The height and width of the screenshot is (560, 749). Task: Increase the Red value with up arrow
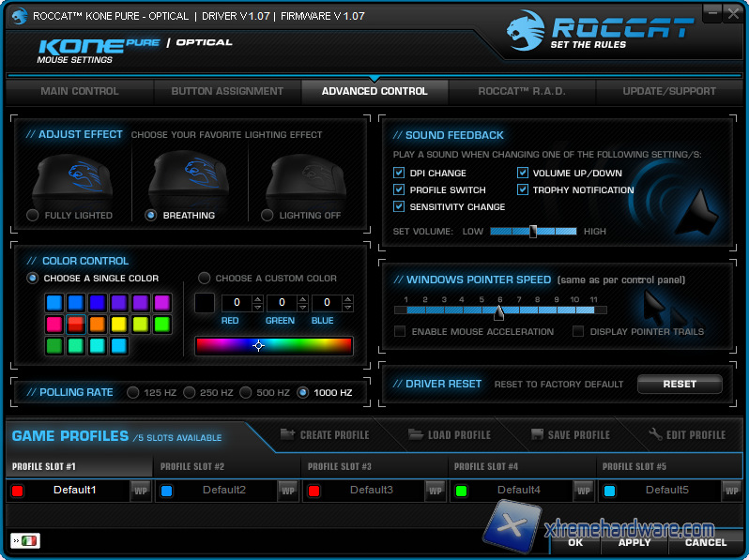[x=257, y=298]
